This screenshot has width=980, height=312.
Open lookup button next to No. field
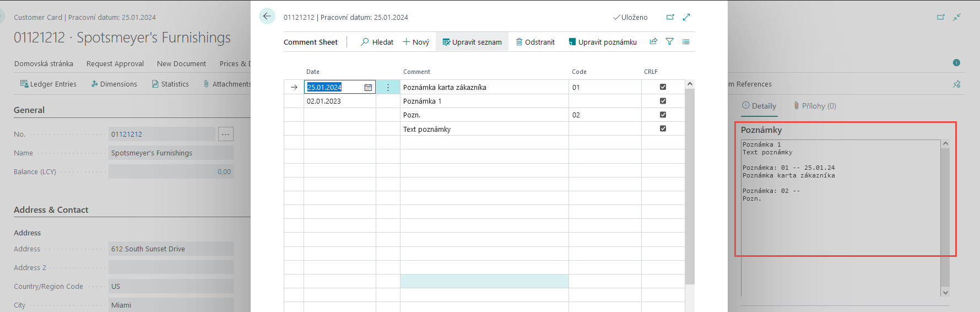[226, 134]
